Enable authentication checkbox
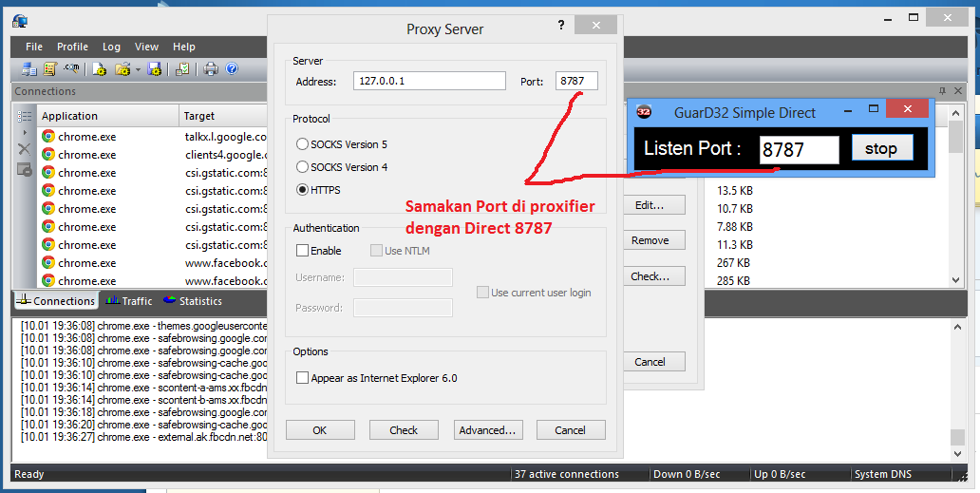 pos(303,251)
